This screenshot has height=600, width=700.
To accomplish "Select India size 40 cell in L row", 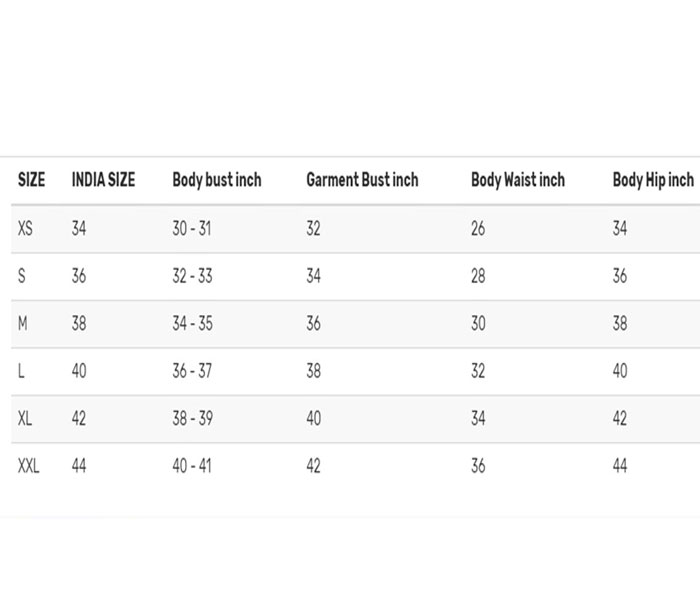I will (x=79, y=371).
